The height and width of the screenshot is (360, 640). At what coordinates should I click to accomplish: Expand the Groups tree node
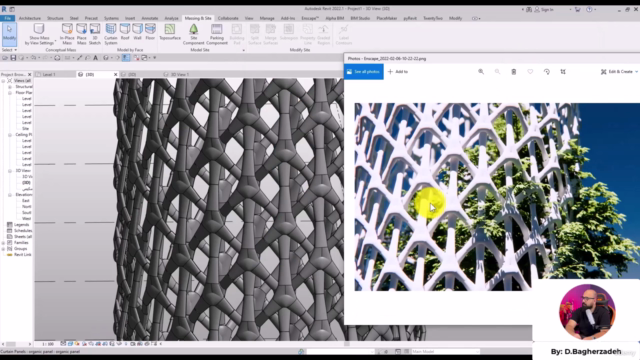4,249
